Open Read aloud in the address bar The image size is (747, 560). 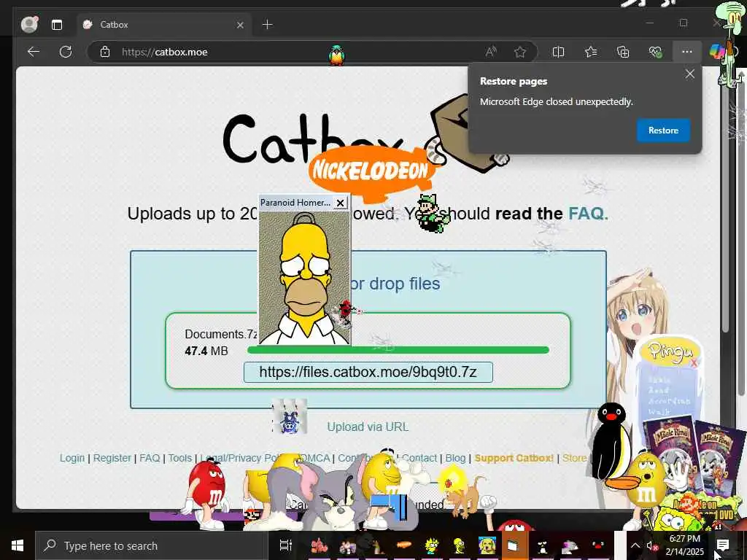491,52
